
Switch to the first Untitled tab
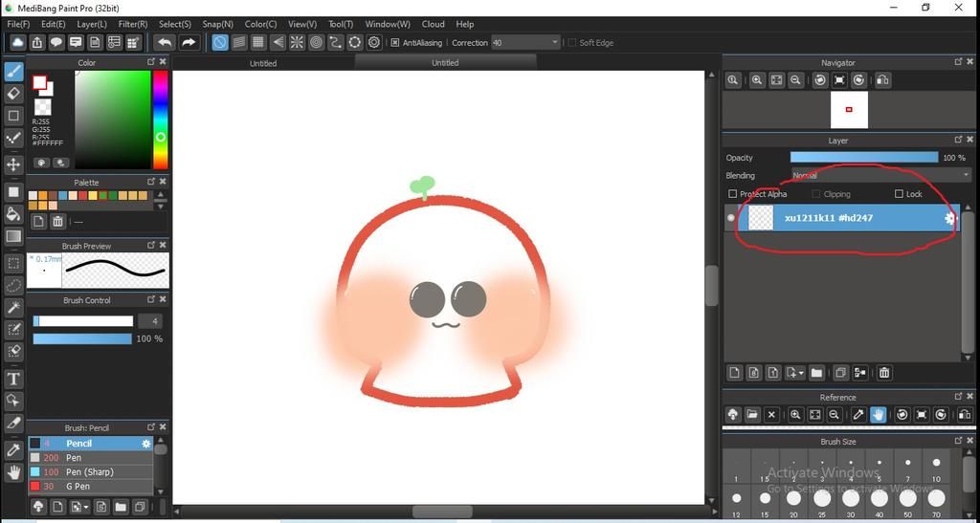(263, 63)
